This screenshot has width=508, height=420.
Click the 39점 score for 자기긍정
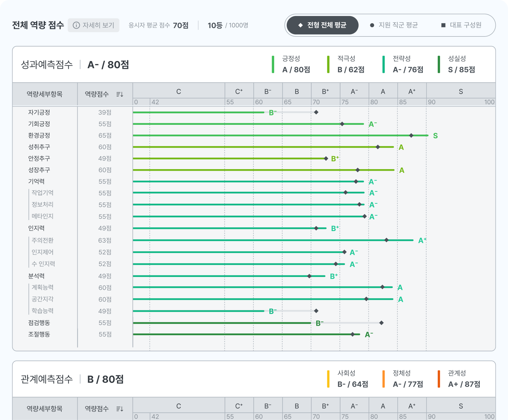click(105, 112)
